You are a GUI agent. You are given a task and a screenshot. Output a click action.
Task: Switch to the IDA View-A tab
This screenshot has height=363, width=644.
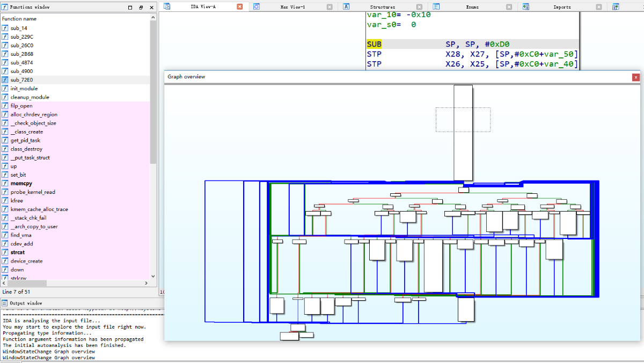(x=203, y=7)
